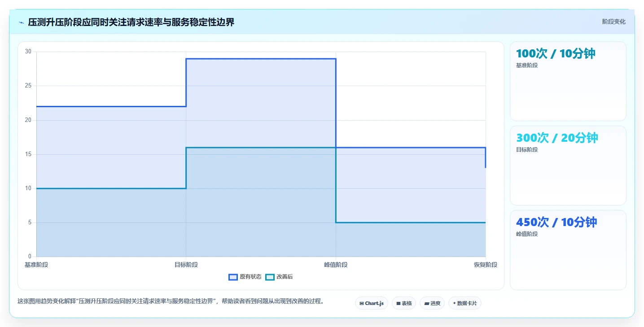Viewport: 644px width, 327px height.
Task: Open the 100次 / 10分钟 基准阶段 card
Action: (x=568, y=81)
